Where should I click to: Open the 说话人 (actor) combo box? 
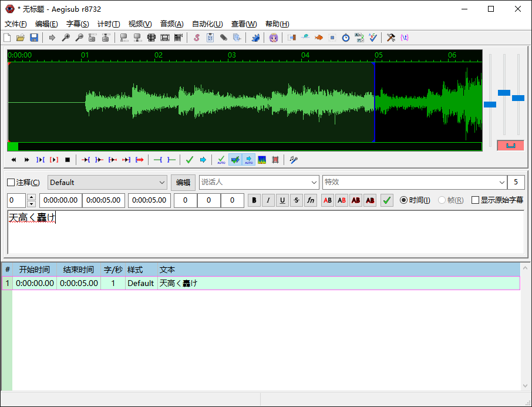314,183
